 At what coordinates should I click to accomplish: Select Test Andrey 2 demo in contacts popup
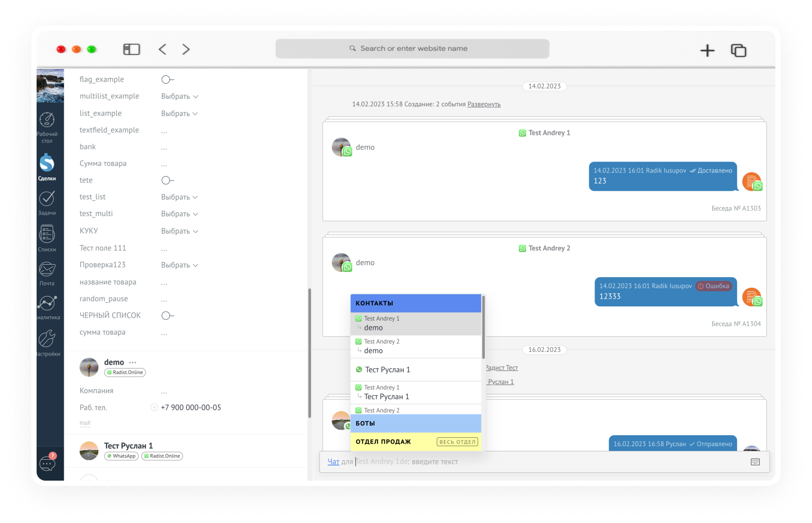click(x=416, y=347)
